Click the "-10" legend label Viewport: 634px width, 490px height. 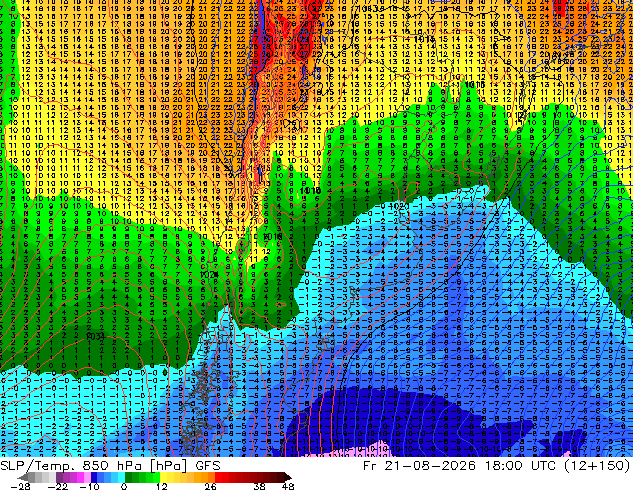click(89, 486)
